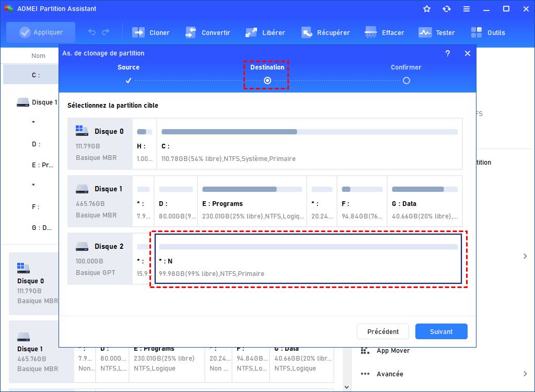Close the partition clone wizard dialog

(468, 53)
